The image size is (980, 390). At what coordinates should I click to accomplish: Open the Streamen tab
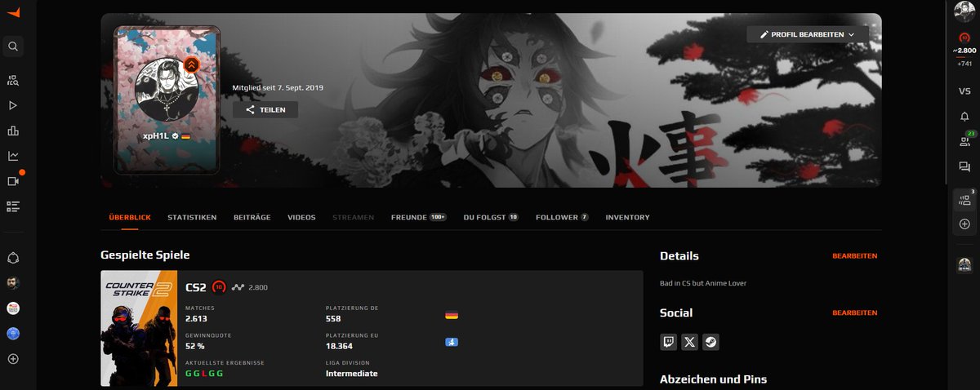pyautogui.click(x=354, y=218)
